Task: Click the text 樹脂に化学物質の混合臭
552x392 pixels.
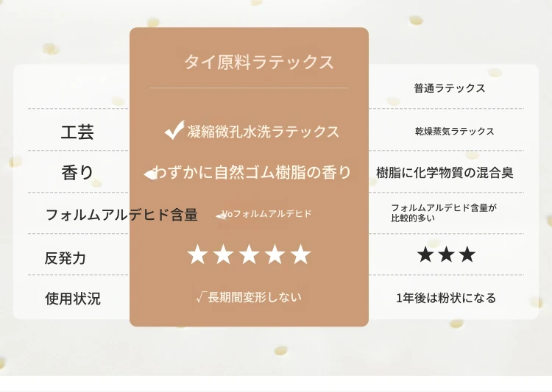Action: click(445, 172)
